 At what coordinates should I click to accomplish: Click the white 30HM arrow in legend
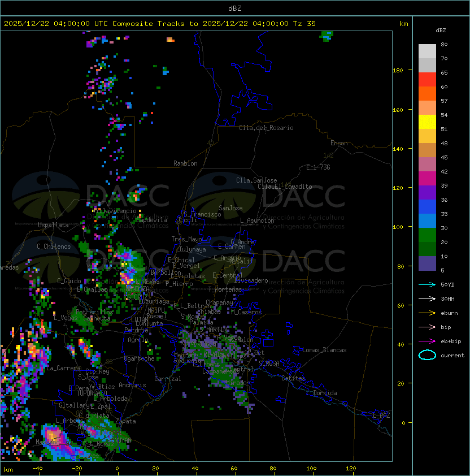point(427,298)
